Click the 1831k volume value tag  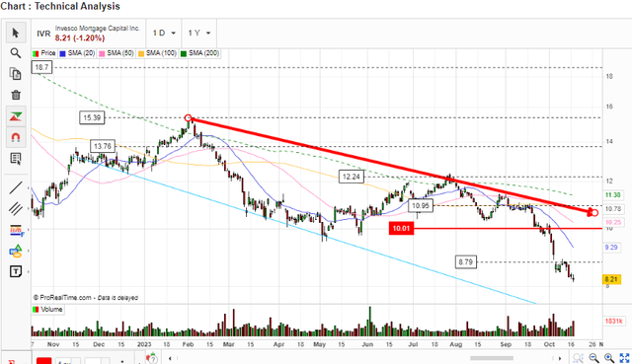click(x=614, y=321)
